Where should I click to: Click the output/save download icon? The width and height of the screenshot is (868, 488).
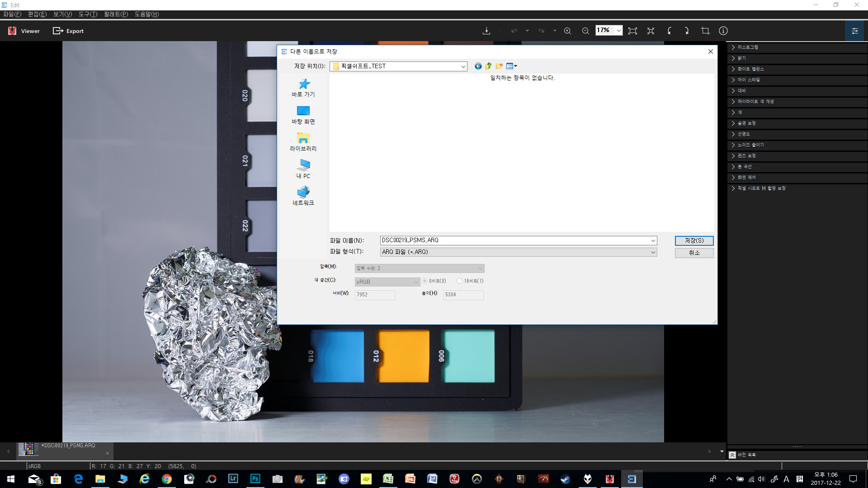point(486,31)
